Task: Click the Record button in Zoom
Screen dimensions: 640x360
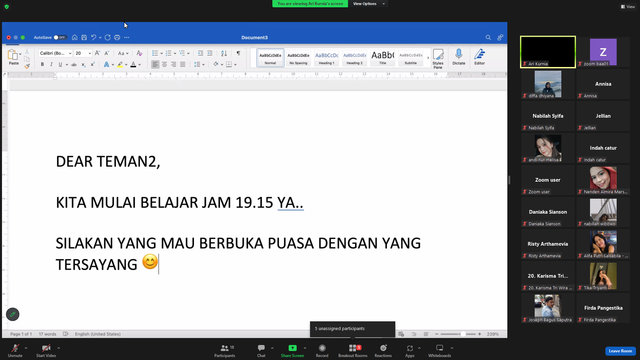Action: (322, 350)
